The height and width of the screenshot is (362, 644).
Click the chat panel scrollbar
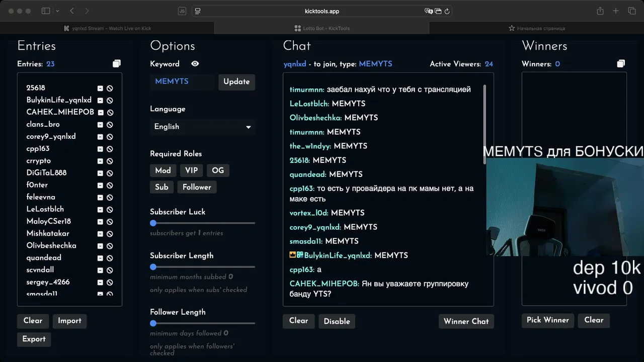(485, 124)
